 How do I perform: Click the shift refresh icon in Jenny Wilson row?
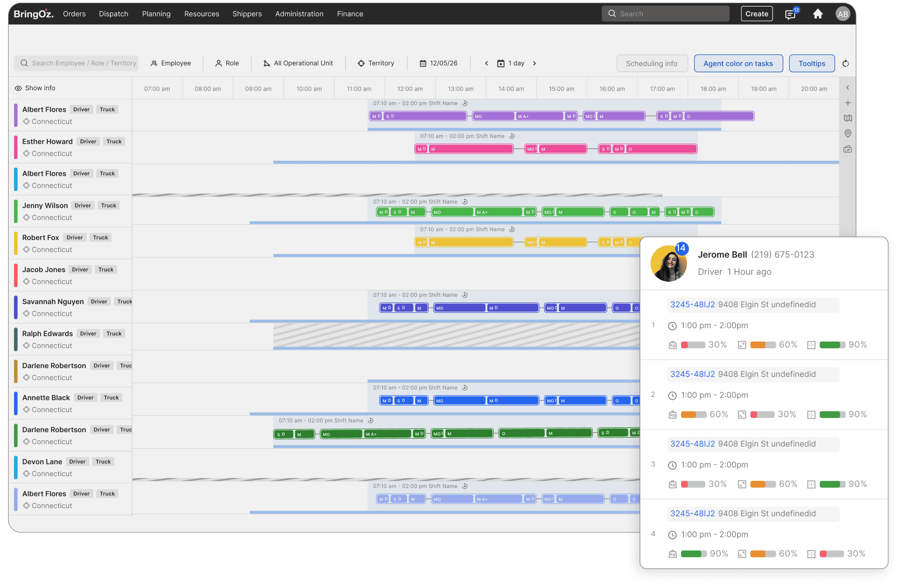pos(465,202)
